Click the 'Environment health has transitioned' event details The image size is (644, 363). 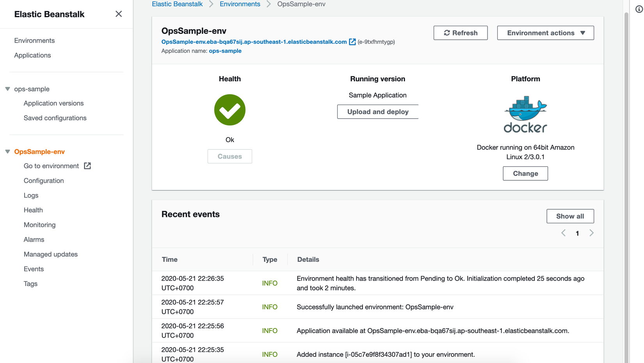point(441,283)
